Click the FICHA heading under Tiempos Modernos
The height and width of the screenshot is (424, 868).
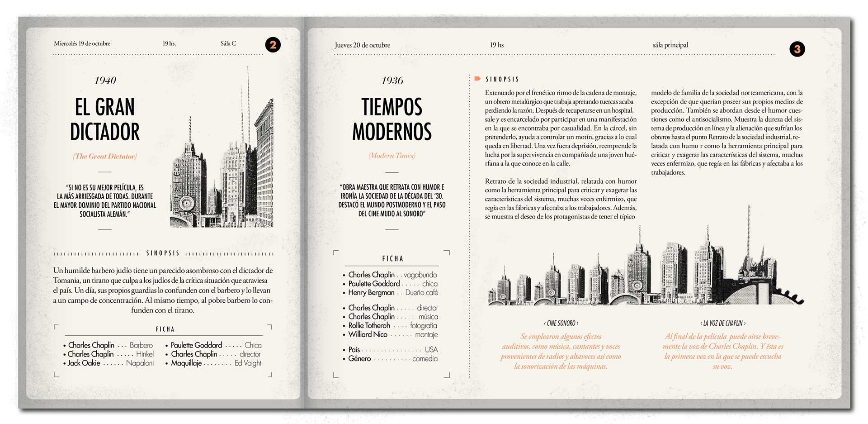pos(392,259)
